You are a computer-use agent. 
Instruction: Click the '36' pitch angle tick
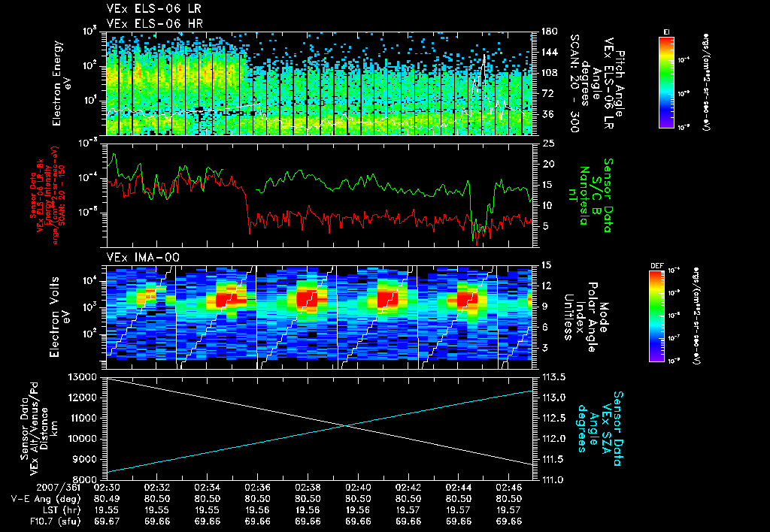pyautogui.click(x=546, y=114)
